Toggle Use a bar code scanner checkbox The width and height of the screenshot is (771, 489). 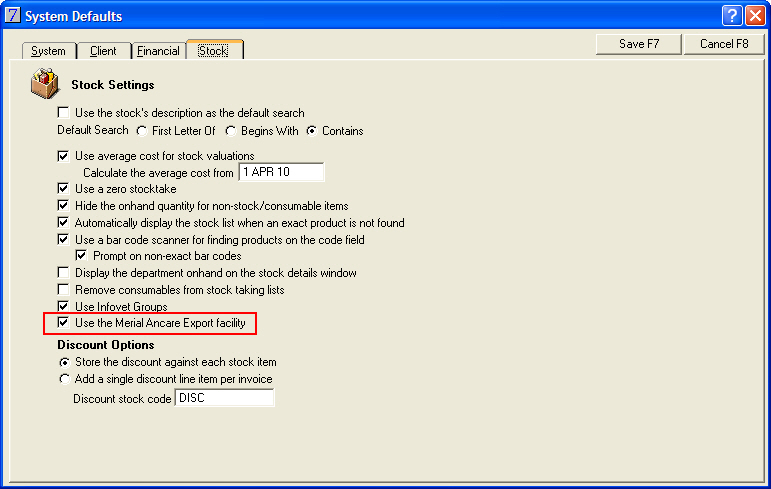click(x=63, y=240)
